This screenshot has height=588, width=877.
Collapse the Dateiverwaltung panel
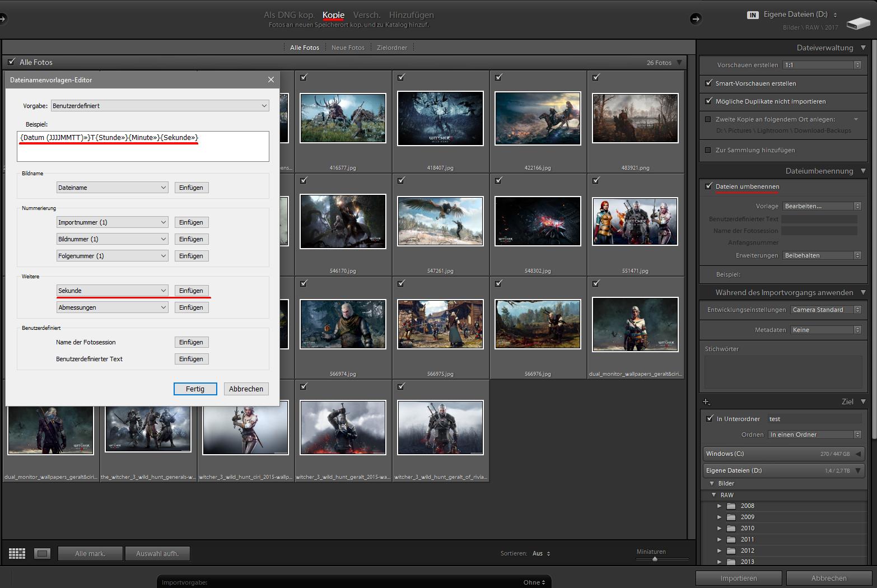(863, 48)
